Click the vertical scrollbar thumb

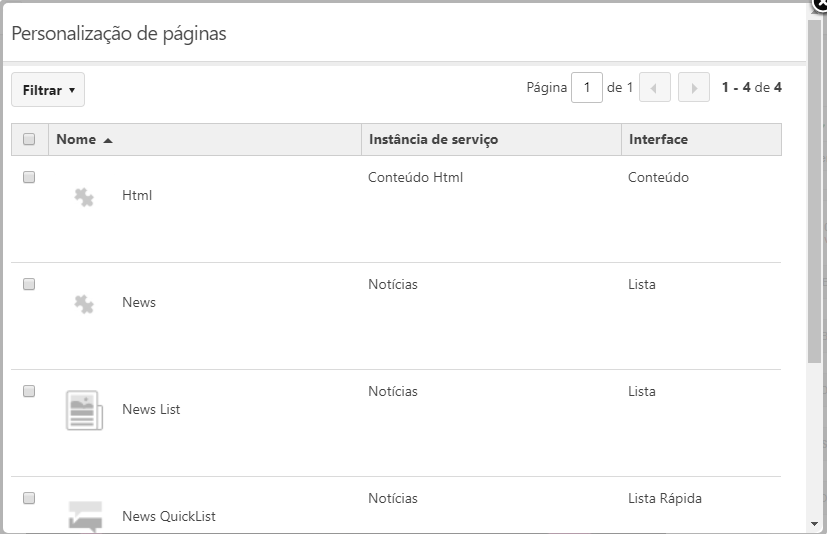tap(814, 190)
